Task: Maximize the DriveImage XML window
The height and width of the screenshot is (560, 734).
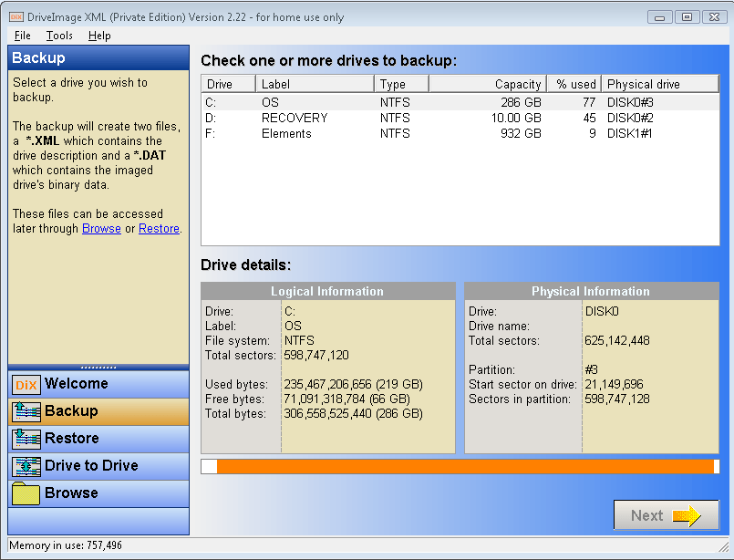Action: click(687, 17)
